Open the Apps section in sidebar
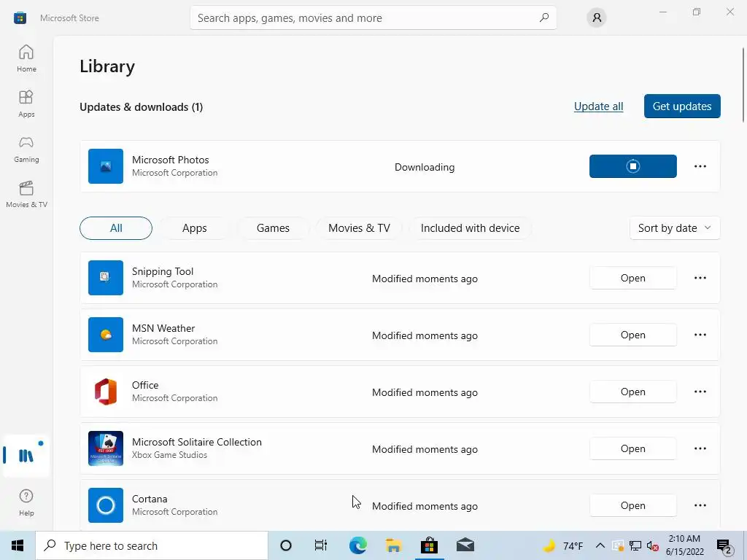The width and height of the screenshot is (747, 560). [x=26, y=104]
